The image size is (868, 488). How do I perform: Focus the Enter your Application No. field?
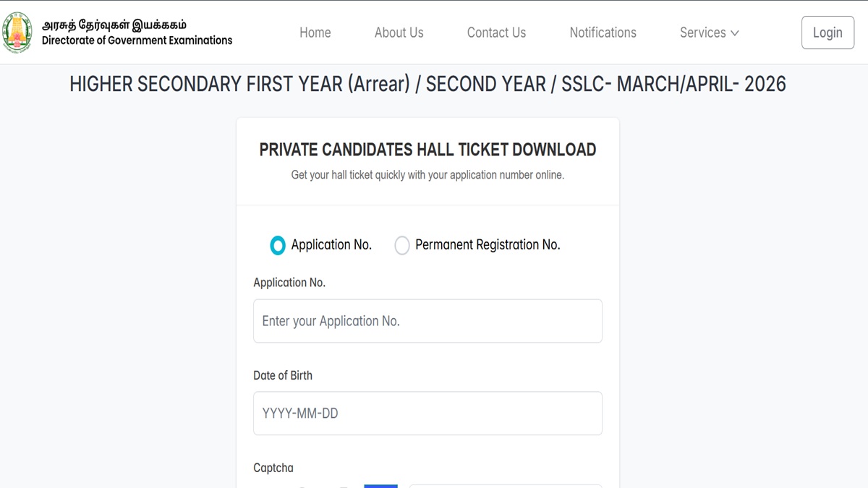[x=427, y=321]
